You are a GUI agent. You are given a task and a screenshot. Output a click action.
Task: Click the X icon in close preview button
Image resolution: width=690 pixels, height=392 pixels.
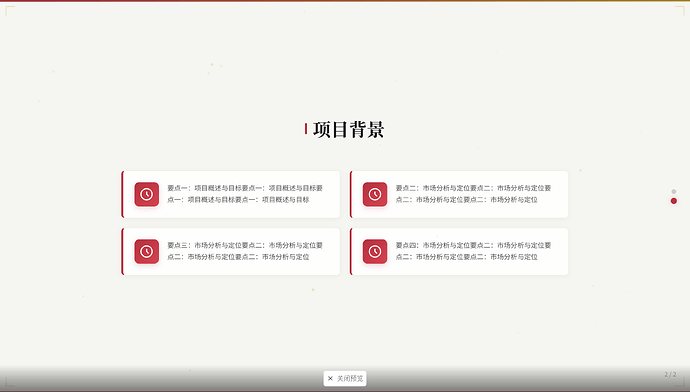click(x=330, y=378)
